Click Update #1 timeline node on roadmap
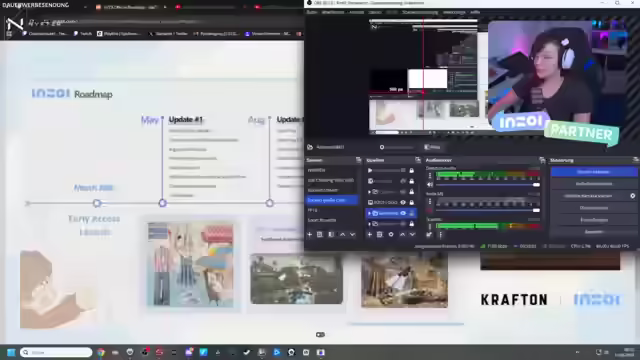 click(x=162, y=203)
